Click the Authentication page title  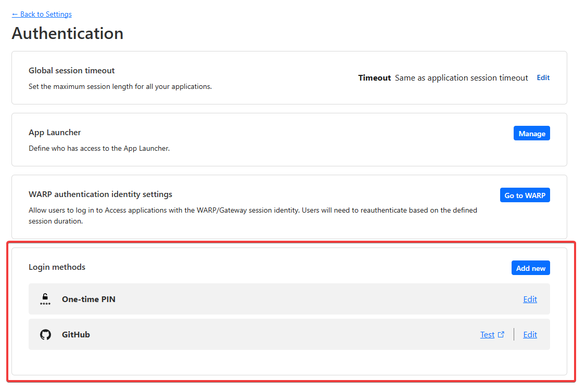click(67, 33)
